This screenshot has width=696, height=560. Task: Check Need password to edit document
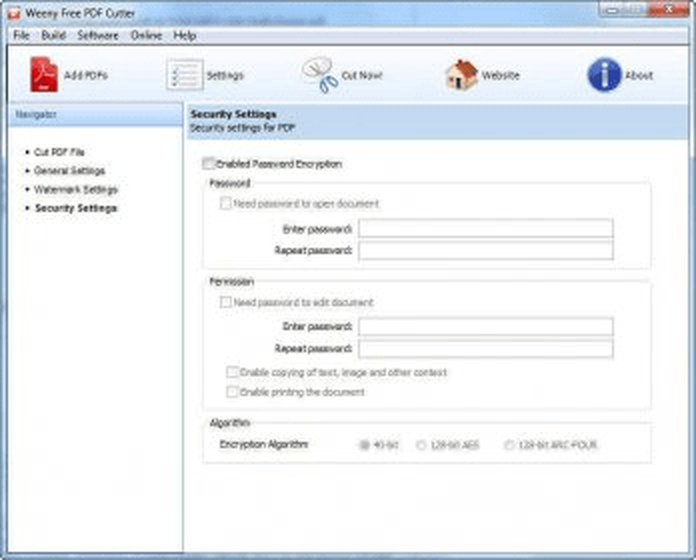[x=225, y=302]
